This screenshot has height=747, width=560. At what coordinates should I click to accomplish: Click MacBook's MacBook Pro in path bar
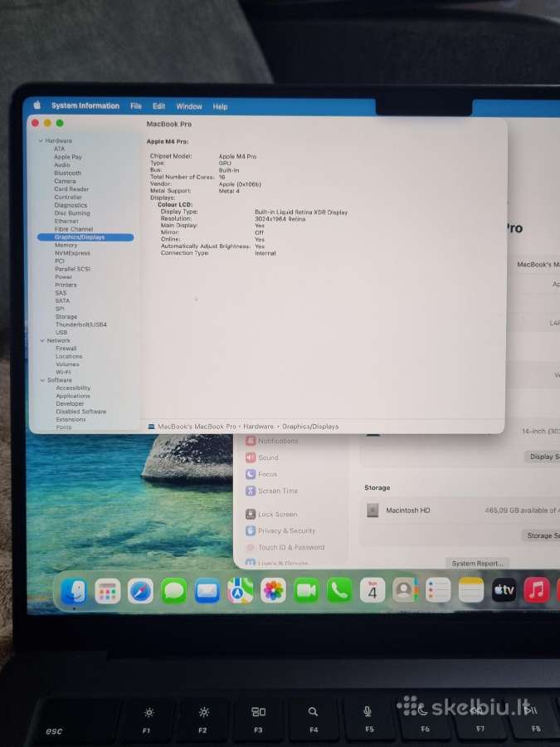pos(197,427)
